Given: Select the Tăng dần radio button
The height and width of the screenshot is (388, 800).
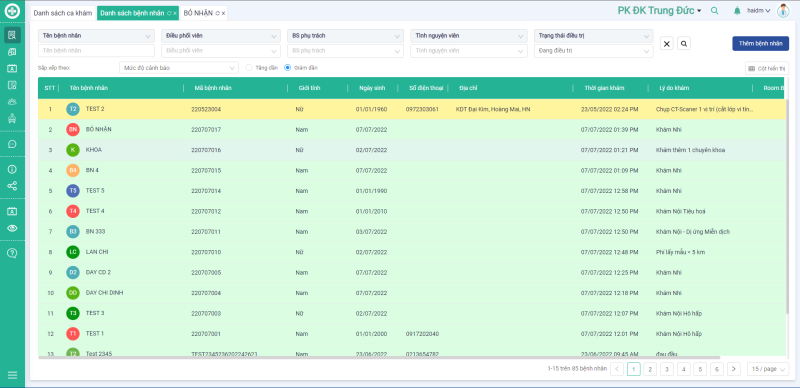Looking at the screenshot, I should (x=249, y=67).
